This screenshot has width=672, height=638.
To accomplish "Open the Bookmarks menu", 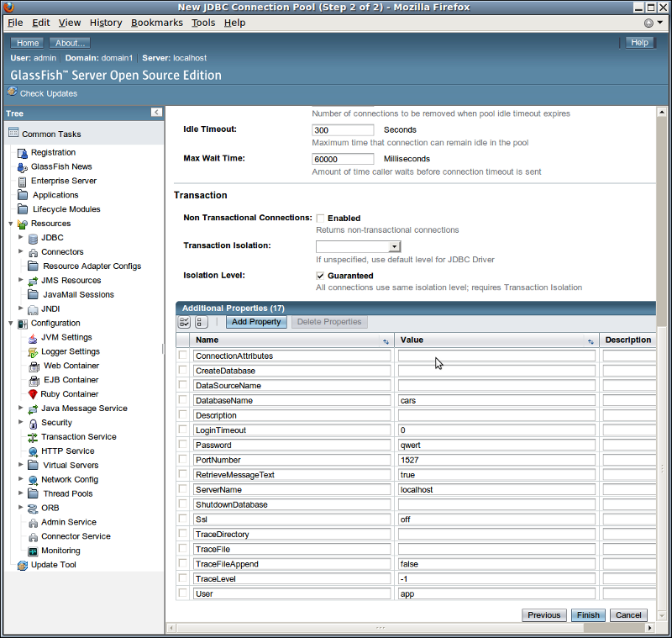I will [156, 23].
